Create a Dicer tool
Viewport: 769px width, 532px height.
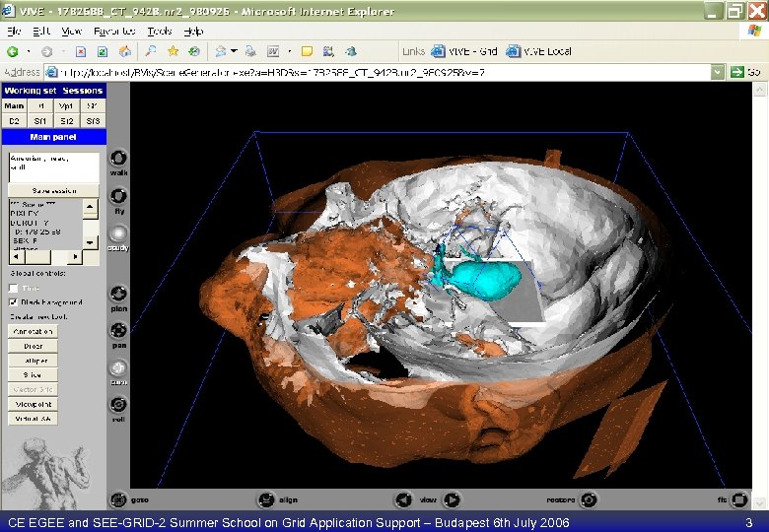pos(33,346)
